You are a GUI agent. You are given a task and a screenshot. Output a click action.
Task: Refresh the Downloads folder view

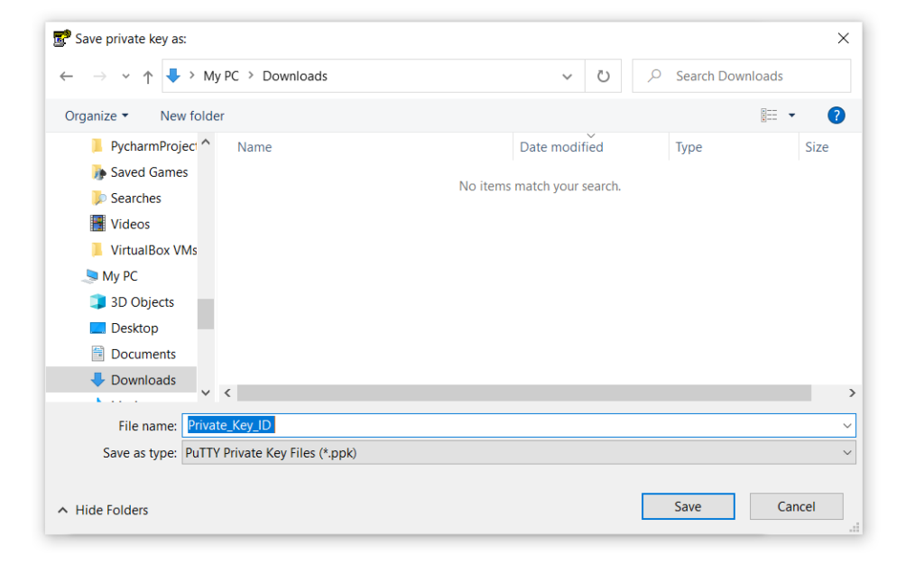coord(604,77)
